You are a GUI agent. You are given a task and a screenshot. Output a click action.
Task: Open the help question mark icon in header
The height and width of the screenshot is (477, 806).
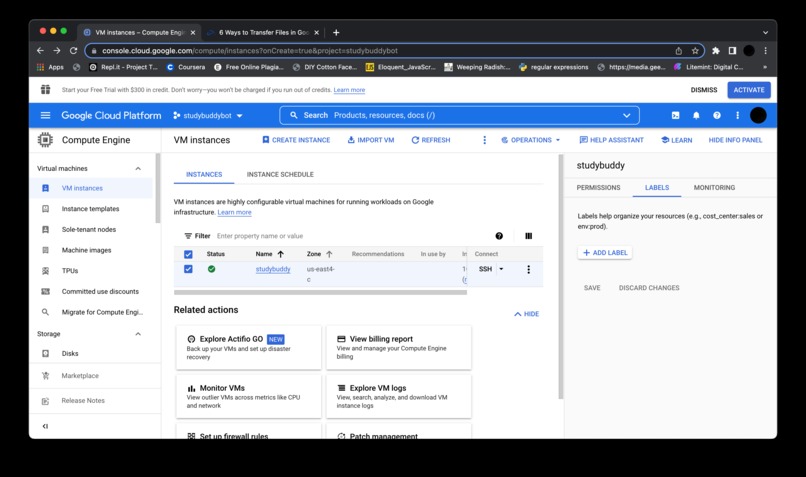pyautogui.click(x=717, y=115)
